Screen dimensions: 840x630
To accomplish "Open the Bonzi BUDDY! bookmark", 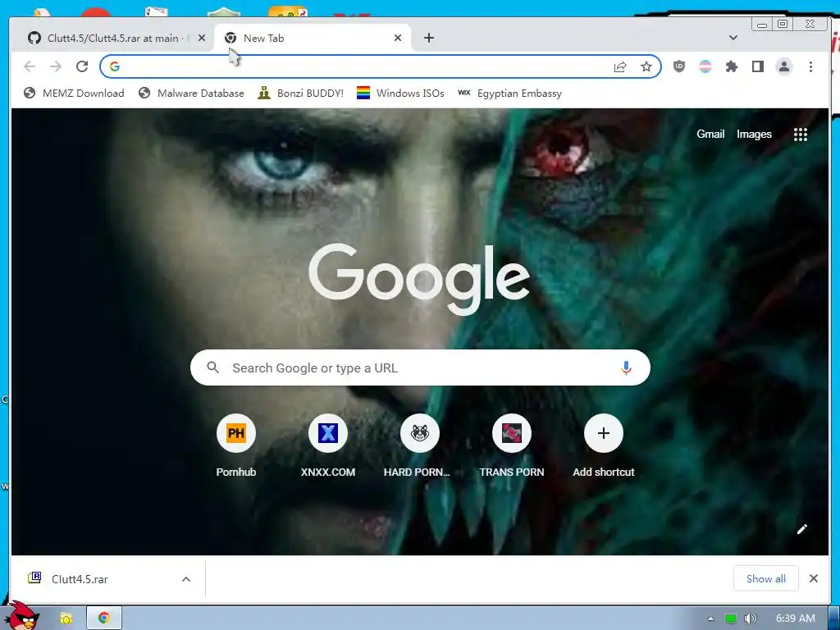I will 300,94.
